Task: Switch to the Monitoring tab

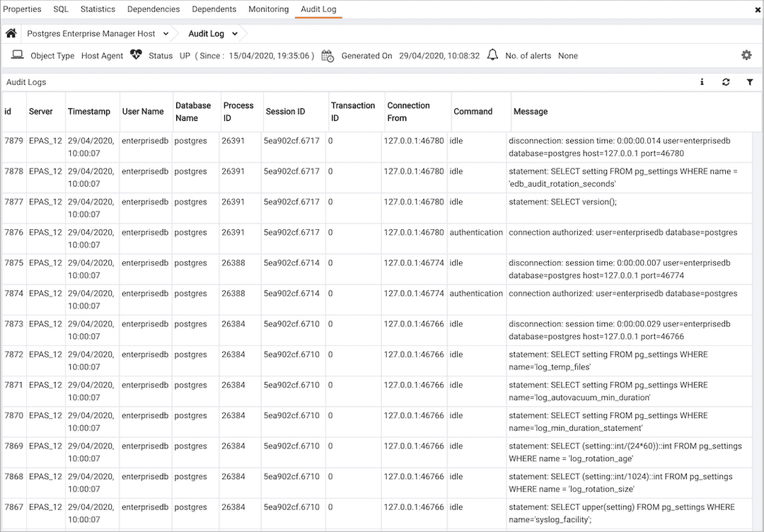Action: (x=268, y=9)
